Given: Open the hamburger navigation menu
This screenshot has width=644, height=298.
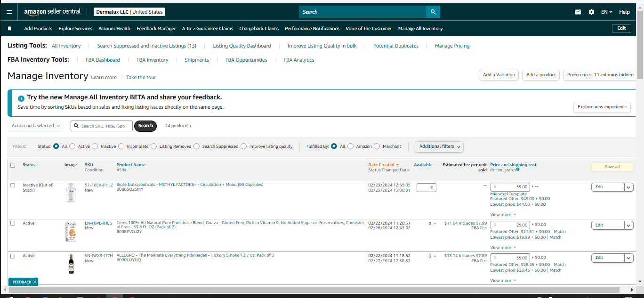Looking at the screenshot, I should point(9,12).
